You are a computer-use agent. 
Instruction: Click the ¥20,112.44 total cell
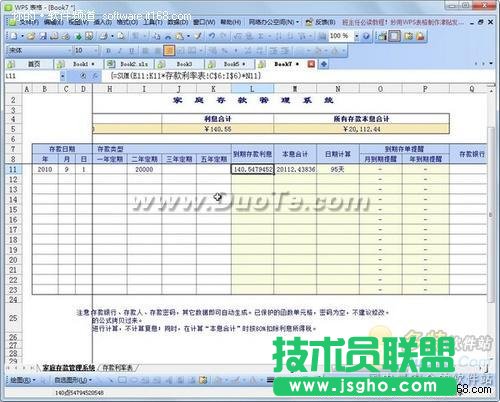click(362, 129)
